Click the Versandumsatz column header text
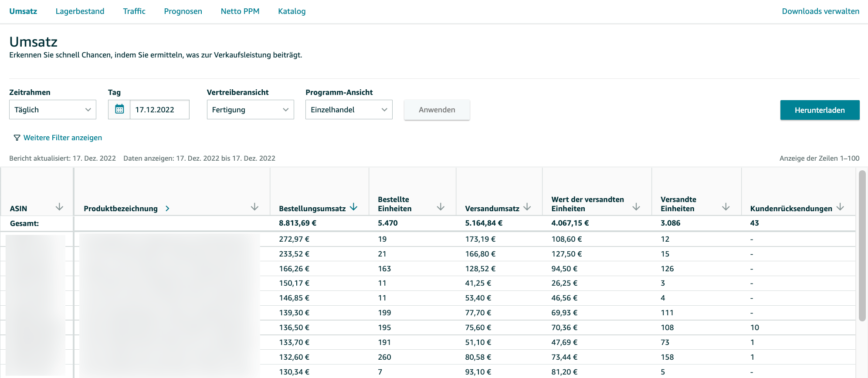The image size is (868, 378). coord(492,209)
